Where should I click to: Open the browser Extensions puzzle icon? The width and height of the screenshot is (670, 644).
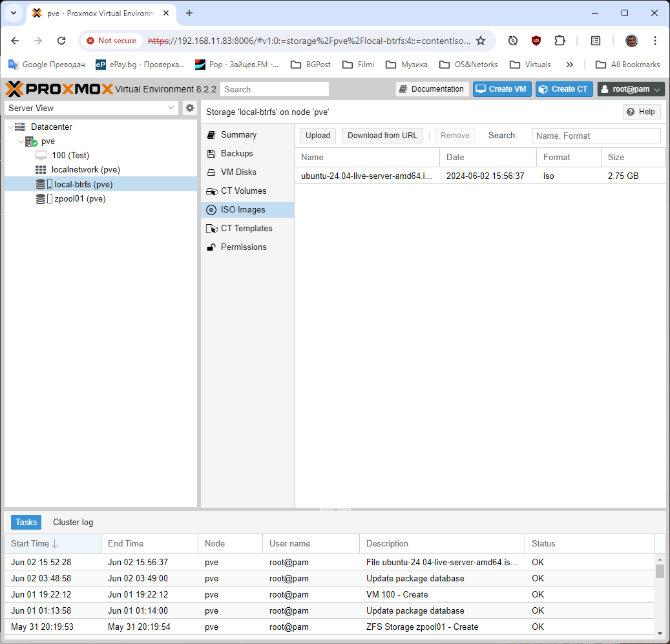(560, 41)
